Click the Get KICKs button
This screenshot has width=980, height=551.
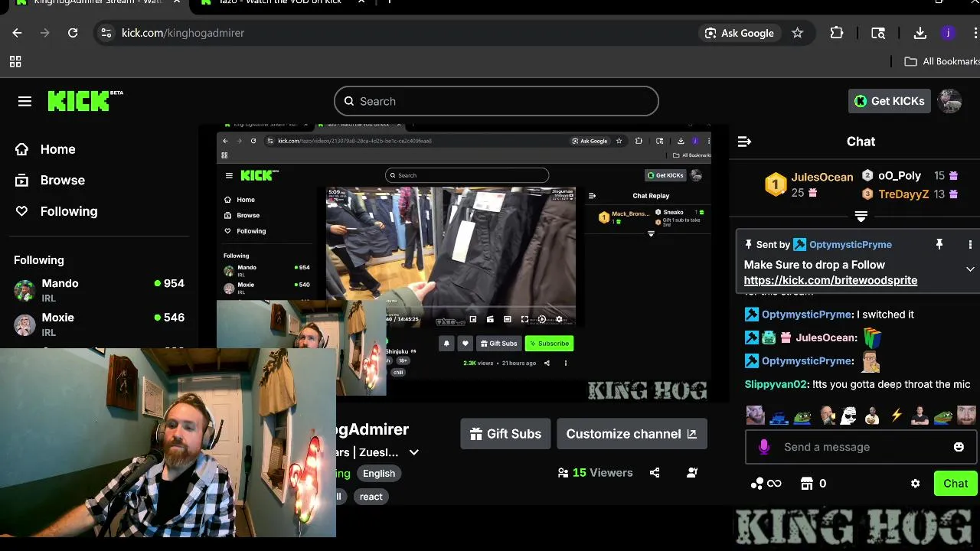point(890,101)
